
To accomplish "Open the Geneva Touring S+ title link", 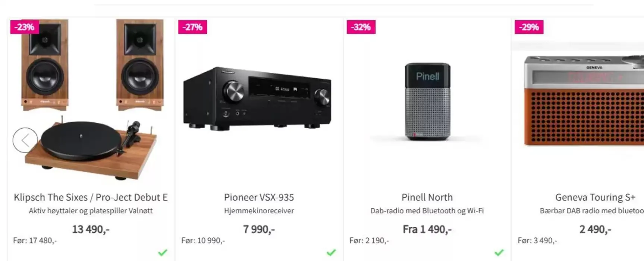I will coord(595,197).
